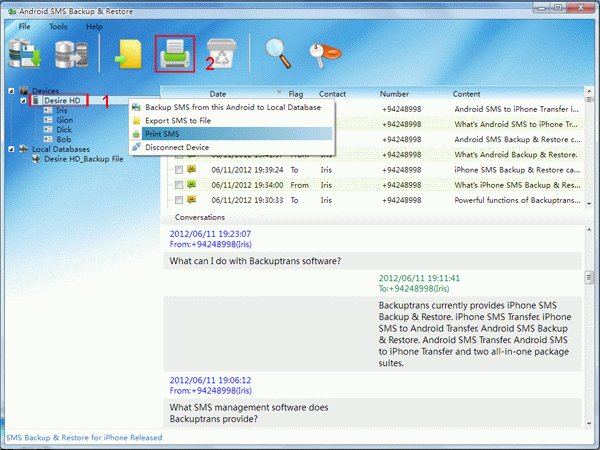The height and width of the screenshot is (450, 600).
Task: Select Bob contact in tree
Action: click(64, 139)
